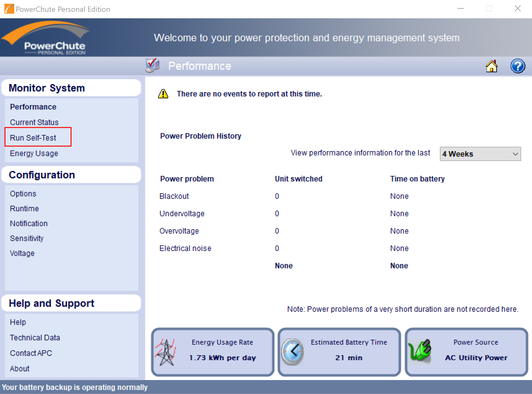Open the 4 Weeks time range dropdown

pyautogui.click(x=480, y=154)
